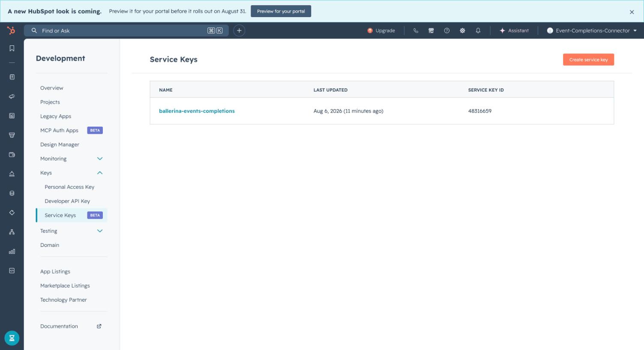This screenshot has height=350, width=644.
Task: Open the Event-Completions-Connector account dropdown
Action: pyautogui.click(x=592, y=31)
